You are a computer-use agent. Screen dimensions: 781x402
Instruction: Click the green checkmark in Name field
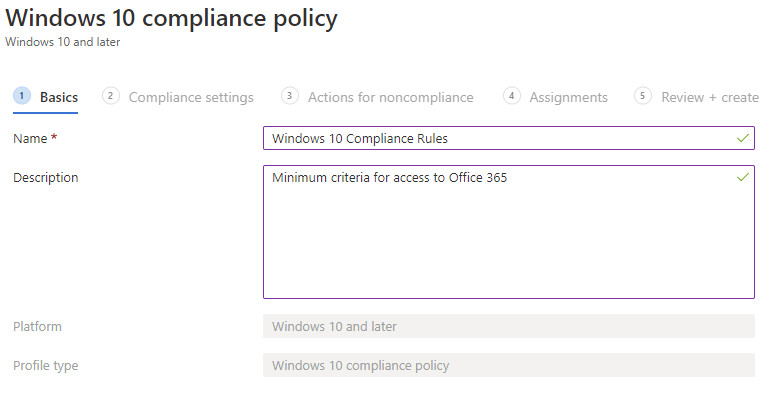742,138
